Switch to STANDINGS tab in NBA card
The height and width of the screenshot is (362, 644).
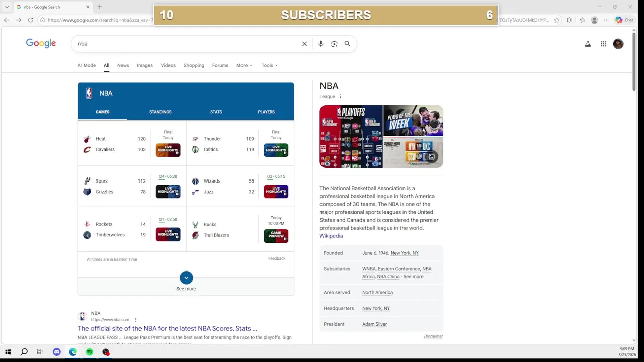click(x=160, y=112)
